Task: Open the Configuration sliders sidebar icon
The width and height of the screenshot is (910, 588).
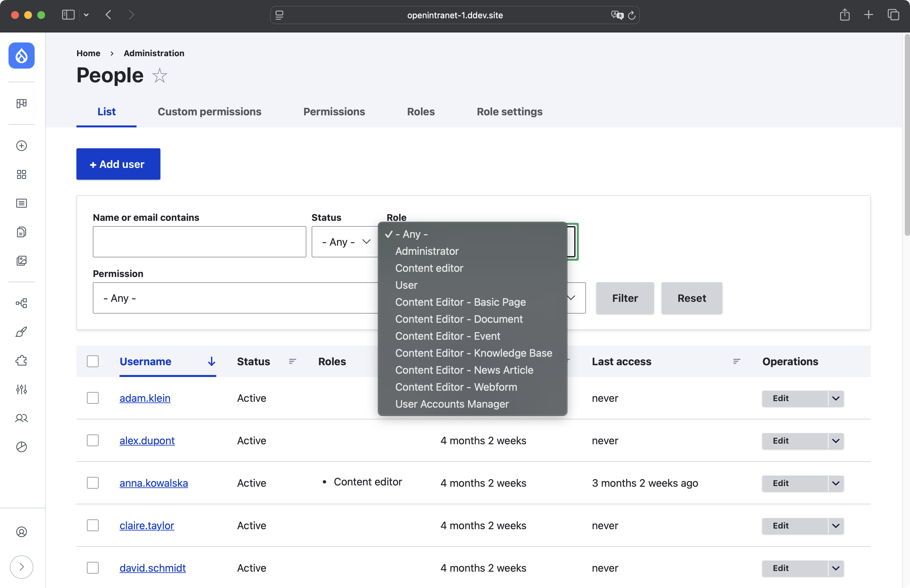Action: pyautogui.click(x=21, y=389)
